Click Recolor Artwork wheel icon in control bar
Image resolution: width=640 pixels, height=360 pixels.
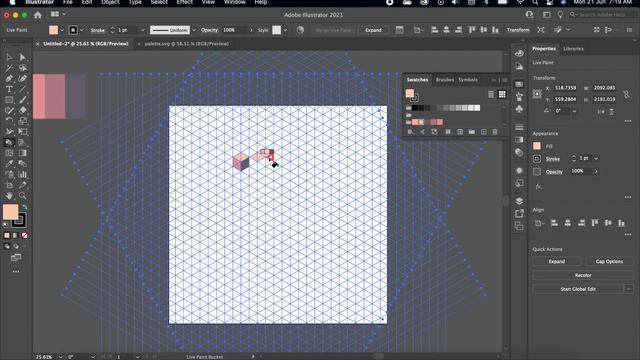click(300, 30)
